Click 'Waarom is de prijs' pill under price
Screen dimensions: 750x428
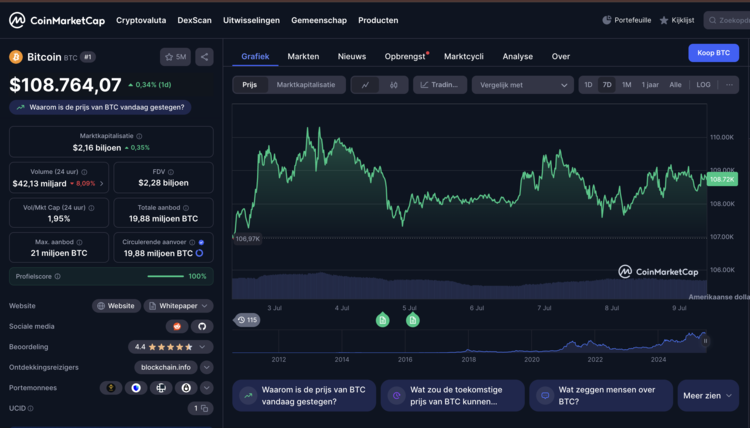tap(100, 107)
